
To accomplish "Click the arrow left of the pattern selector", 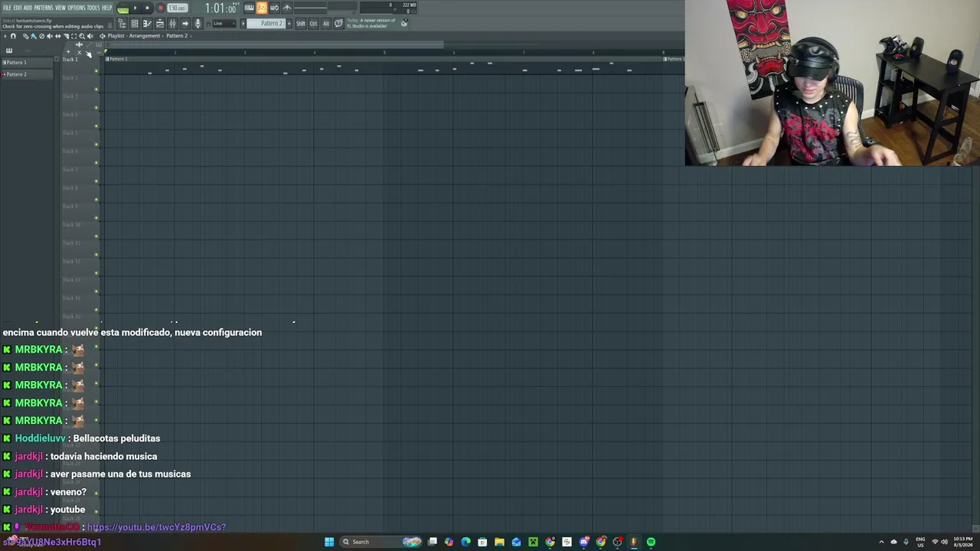I will [243, 24].
